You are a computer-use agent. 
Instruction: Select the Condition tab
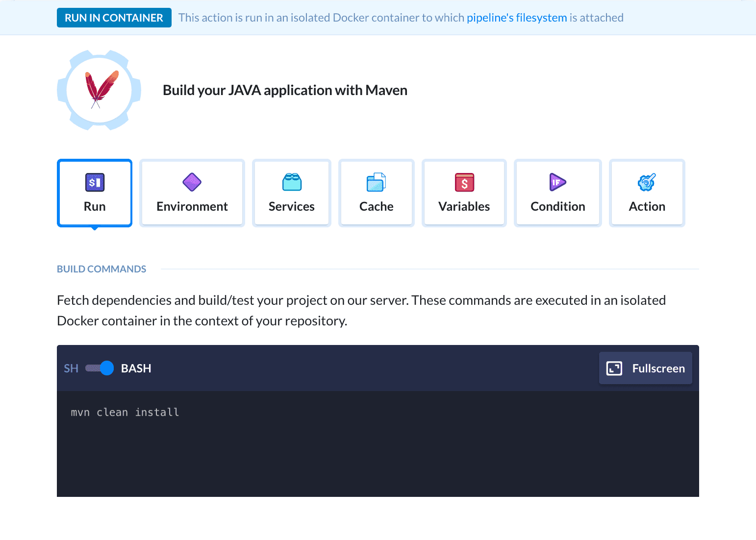pos(558,193)
